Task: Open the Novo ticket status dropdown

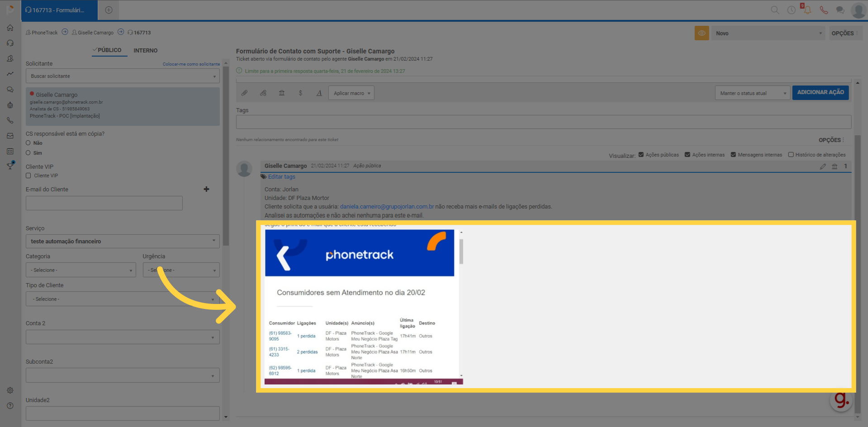Action: (768, 33)
